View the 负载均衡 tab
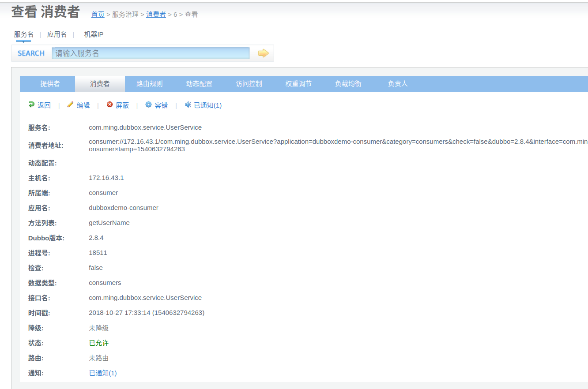Image resolution: width=588 pixels, height=389 pixels. coord(348,83)
